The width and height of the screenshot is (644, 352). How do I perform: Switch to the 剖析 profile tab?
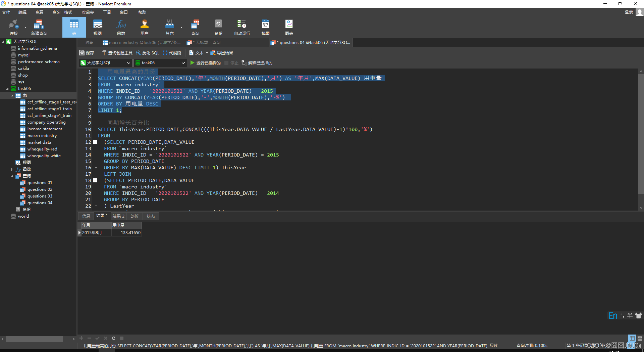[x=135, y=216]
